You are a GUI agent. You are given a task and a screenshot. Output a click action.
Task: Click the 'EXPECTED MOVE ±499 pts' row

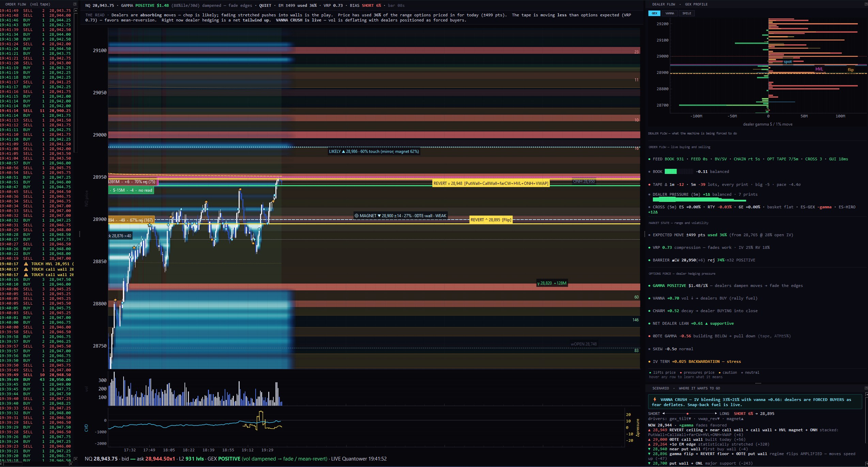(x=721, y=235)
